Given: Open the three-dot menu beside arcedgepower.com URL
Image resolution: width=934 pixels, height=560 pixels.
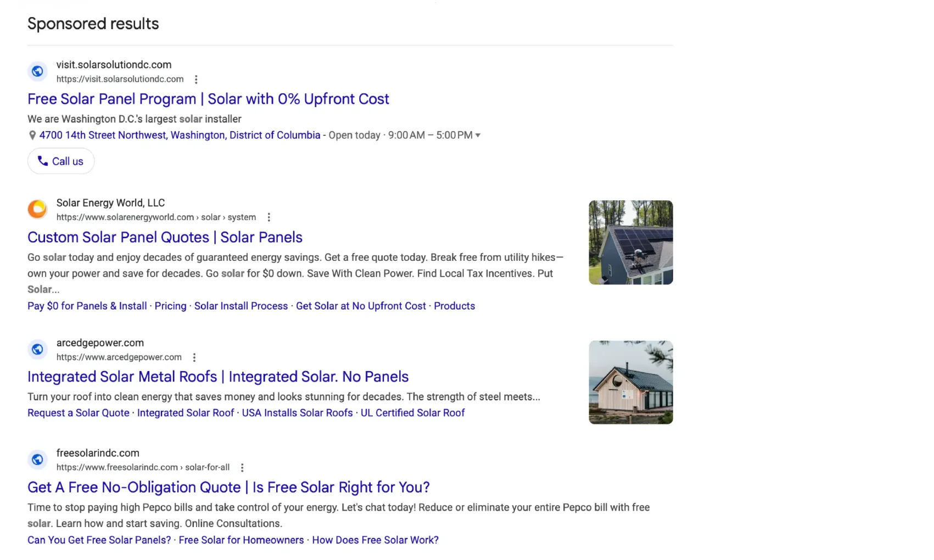Looking at the screenshot, I should pyautogui.click(x=194, y=357).
